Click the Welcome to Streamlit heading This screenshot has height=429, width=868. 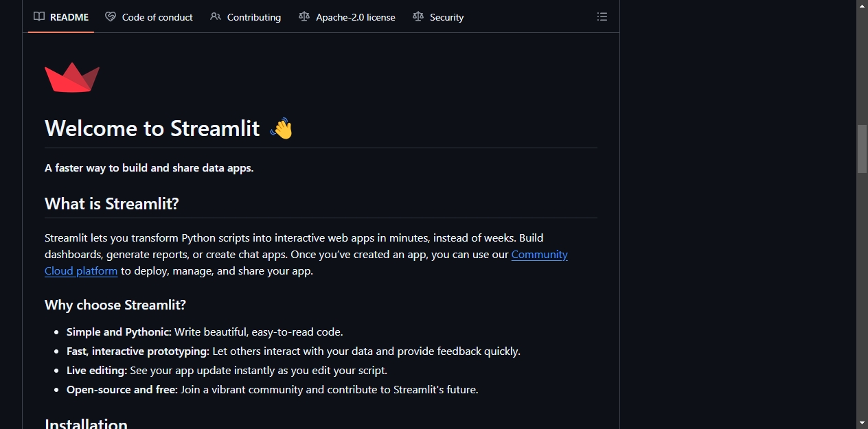(152, 128)
